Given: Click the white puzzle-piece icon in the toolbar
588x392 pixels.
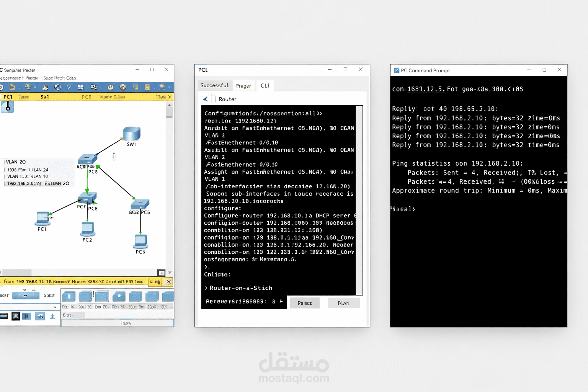Looking at the screenshot, I should click(x=80, y=87).
